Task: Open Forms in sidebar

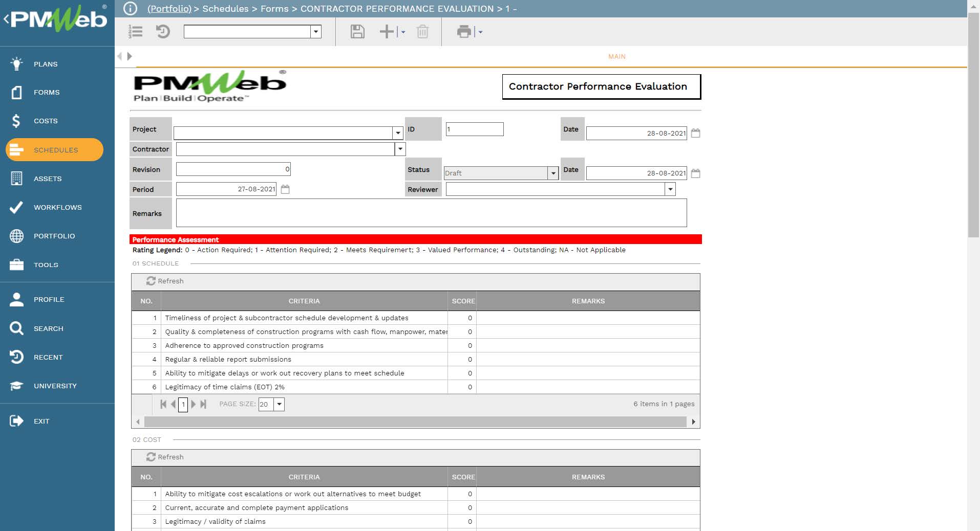Action: (x=47, y=92)
